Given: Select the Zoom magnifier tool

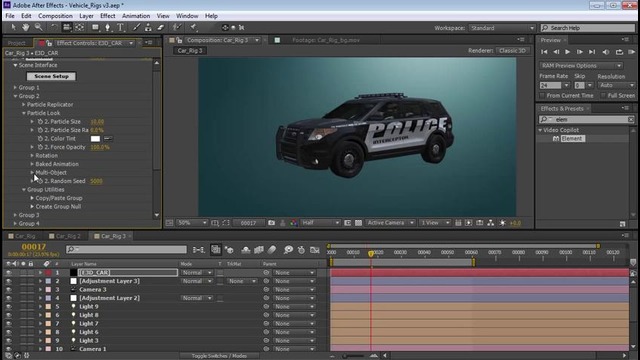Looking at the screenshot, I should [38, 27].
